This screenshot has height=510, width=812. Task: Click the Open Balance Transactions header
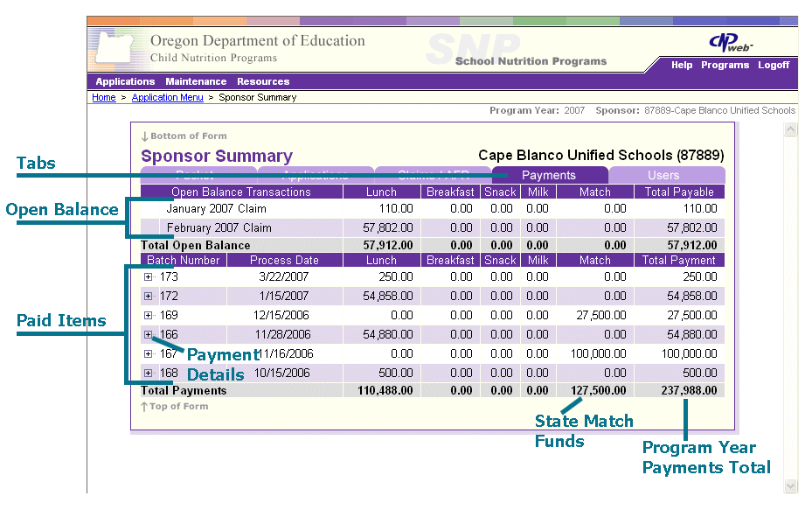click(x=241, y=192)
